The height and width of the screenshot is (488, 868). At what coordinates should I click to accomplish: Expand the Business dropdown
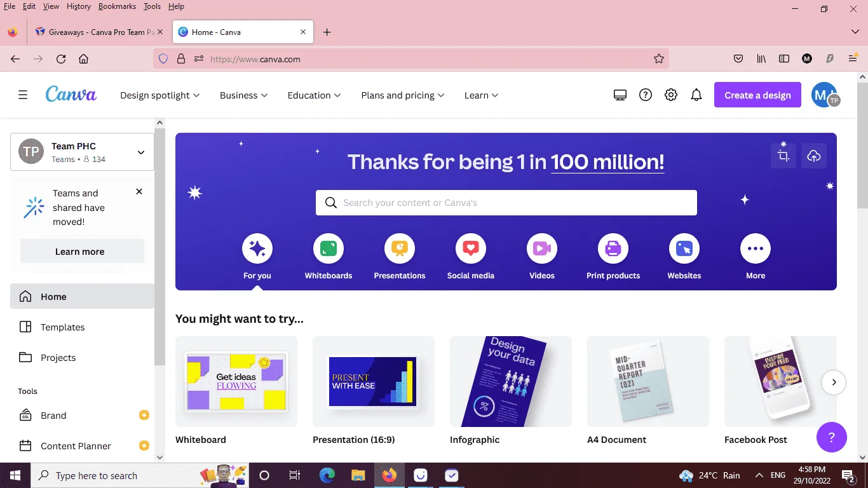tap(243, 95)
